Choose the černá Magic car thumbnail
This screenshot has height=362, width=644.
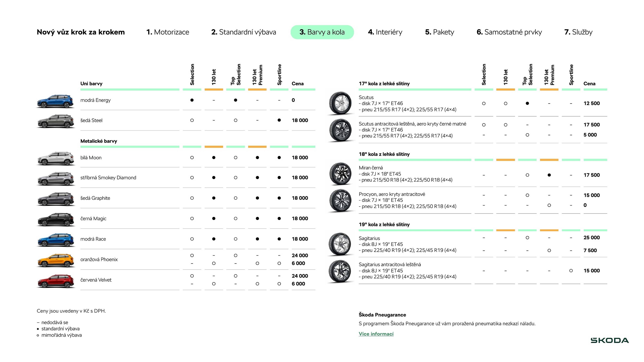click(55, 219)
